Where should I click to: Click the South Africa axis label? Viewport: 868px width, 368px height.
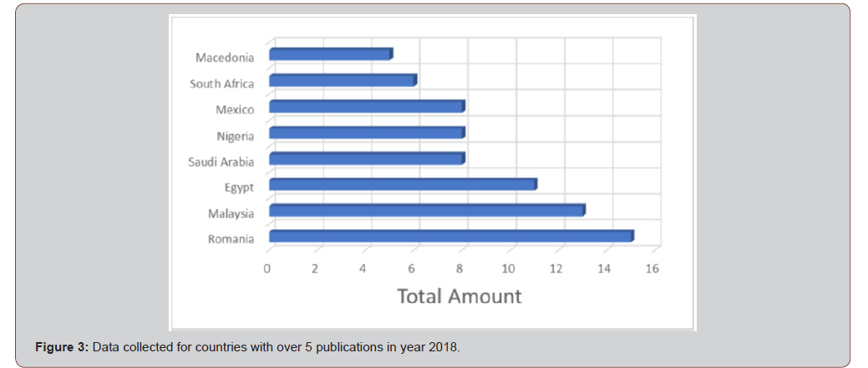point(221,83)
